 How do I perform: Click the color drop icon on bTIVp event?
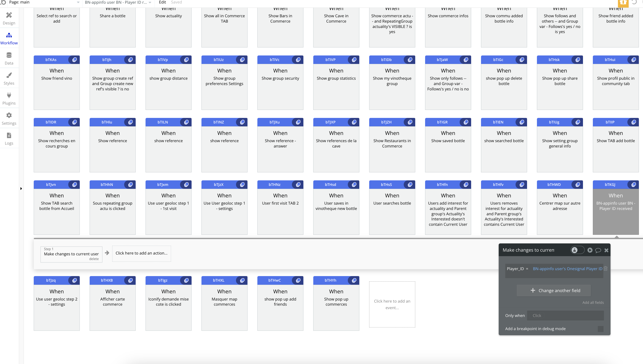pos(186,60)
